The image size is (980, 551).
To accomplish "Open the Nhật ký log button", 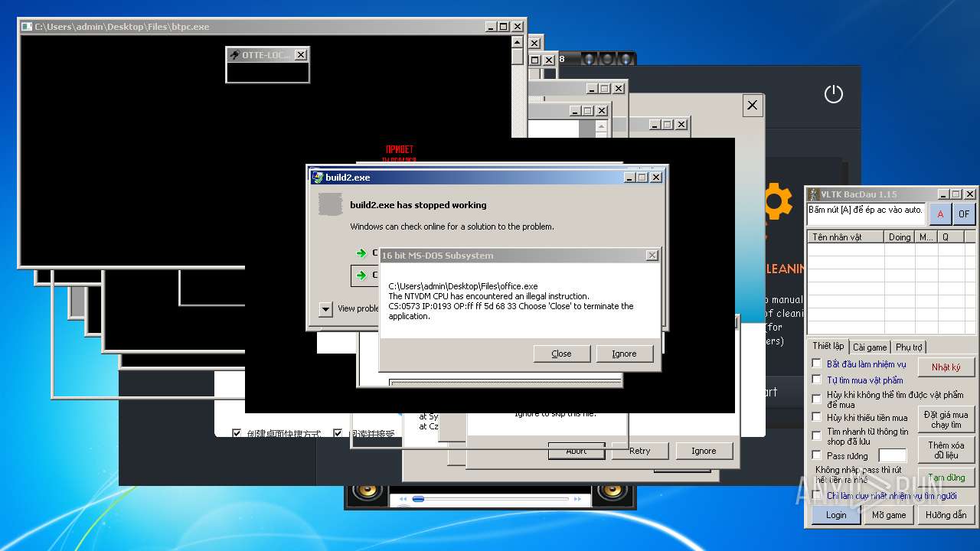I will 946,367.
